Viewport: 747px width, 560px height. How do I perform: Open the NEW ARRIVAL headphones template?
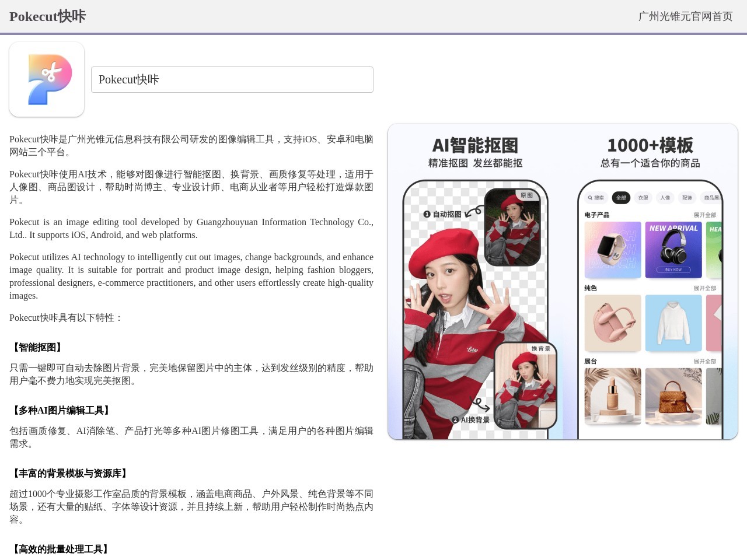click(673, 250)
